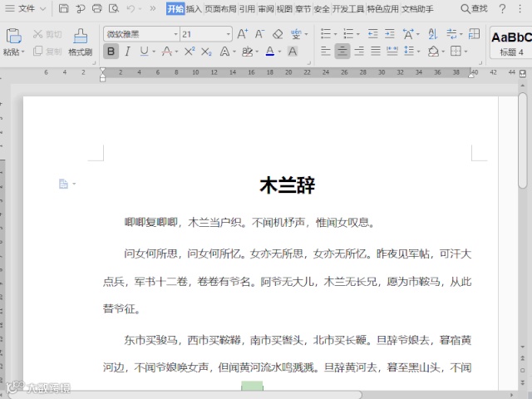
Task: Open the paragraph layout floating icon
Action: 63,184
